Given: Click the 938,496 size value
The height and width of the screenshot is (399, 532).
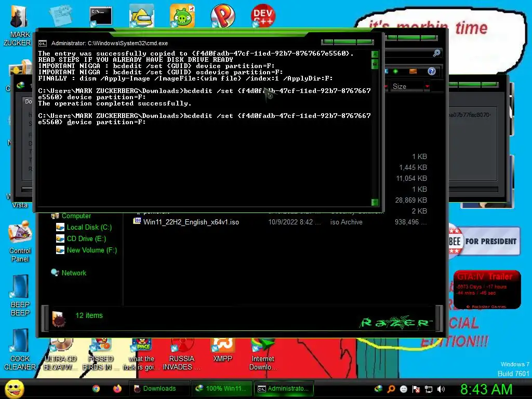Looking at the screenshot, I should pyautogui.click(x=410, y=222).
